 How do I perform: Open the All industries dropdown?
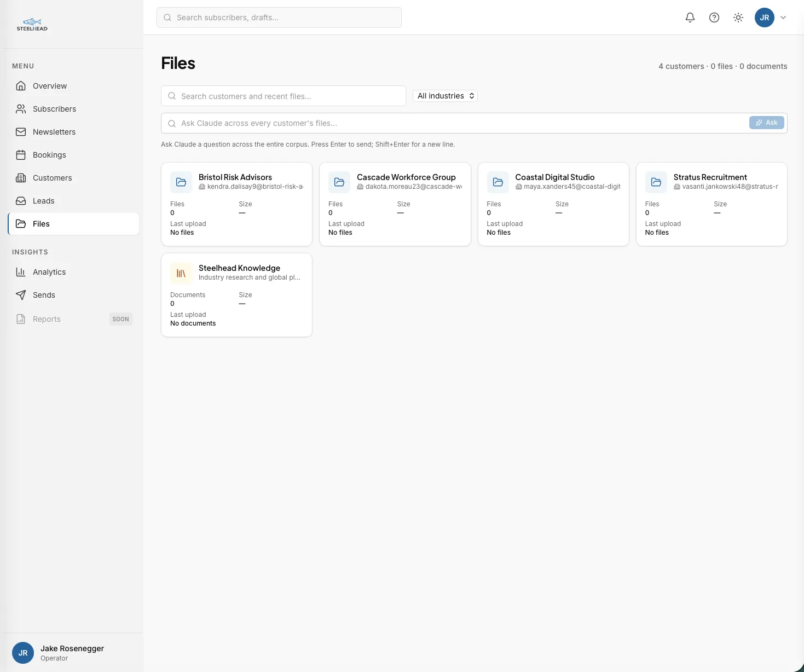445,96
